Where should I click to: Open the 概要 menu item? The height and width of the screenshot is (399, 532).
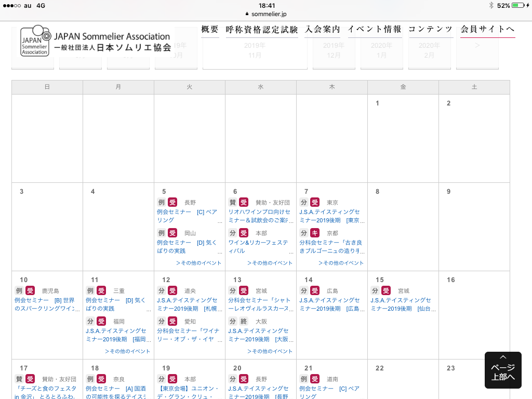tap(210, 30)
